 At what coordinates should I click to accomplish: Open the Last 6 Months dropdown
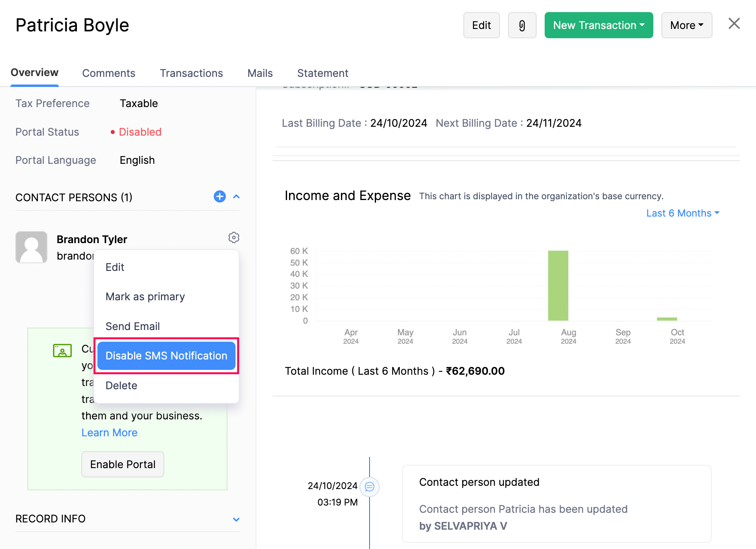[682, 213]
